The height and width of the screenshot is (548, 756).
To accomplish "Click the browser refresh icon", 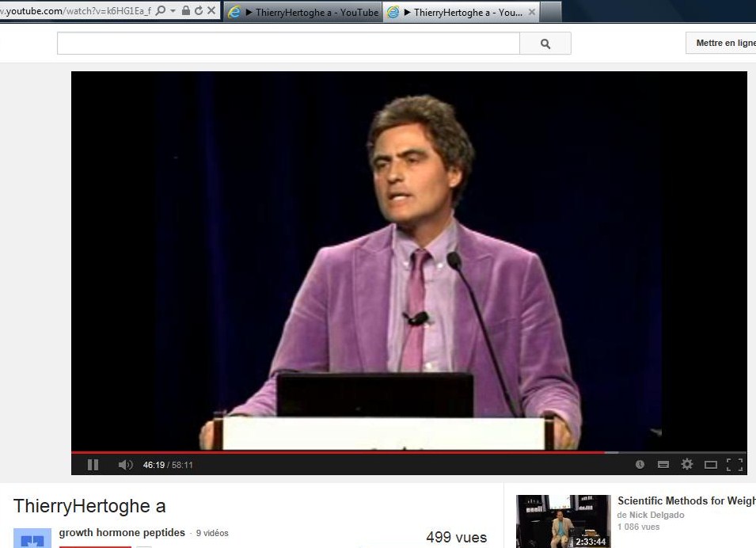I will 199,11.
